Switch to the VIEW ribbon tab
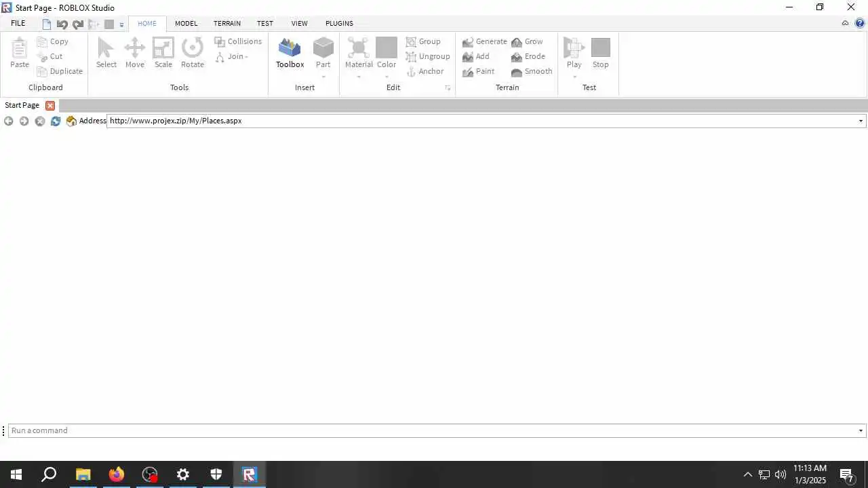 pyautogui.click(x=300, y=23)
